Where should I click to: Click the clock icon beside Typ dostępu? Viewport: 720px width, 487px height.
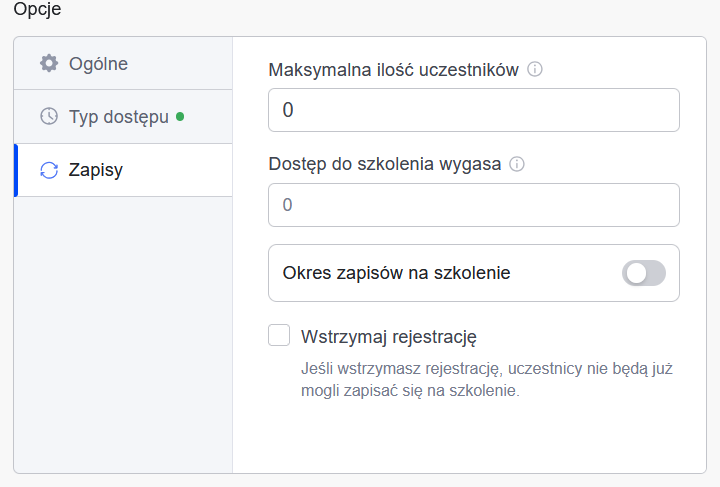(49, 117)
